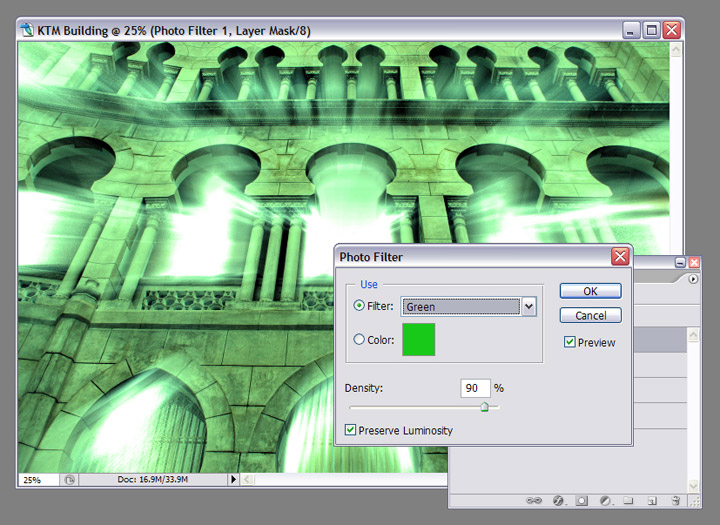Open the layers panel flyout menu arrow

coord(694,279)
